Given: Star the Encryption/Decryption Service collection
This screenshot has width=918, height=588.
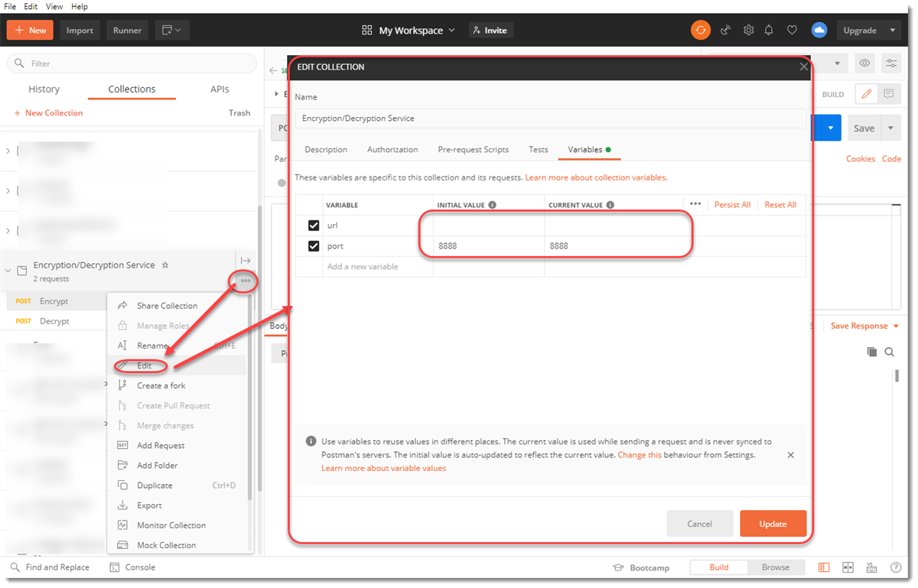Looking at the screenshot, I should 164,265.
